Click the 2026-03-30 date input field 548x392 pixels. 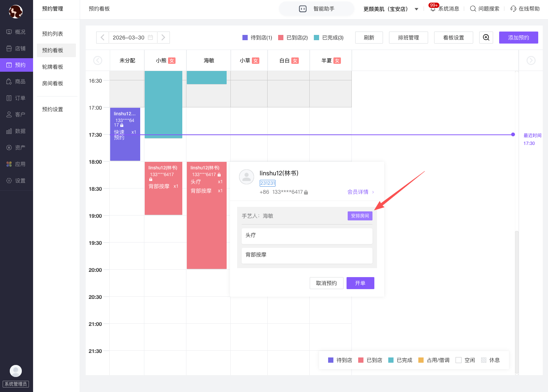(x=129, y=38)
